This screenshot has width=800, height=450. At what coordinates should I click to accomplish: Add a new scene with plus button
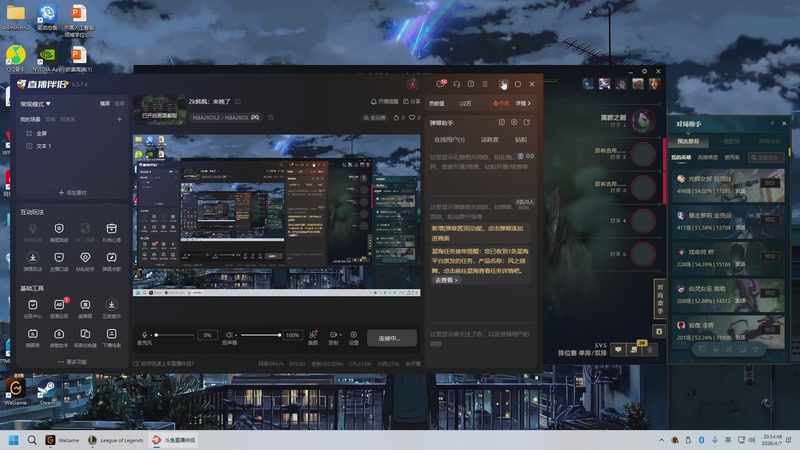pyautogui.click(x=119, y=119)
